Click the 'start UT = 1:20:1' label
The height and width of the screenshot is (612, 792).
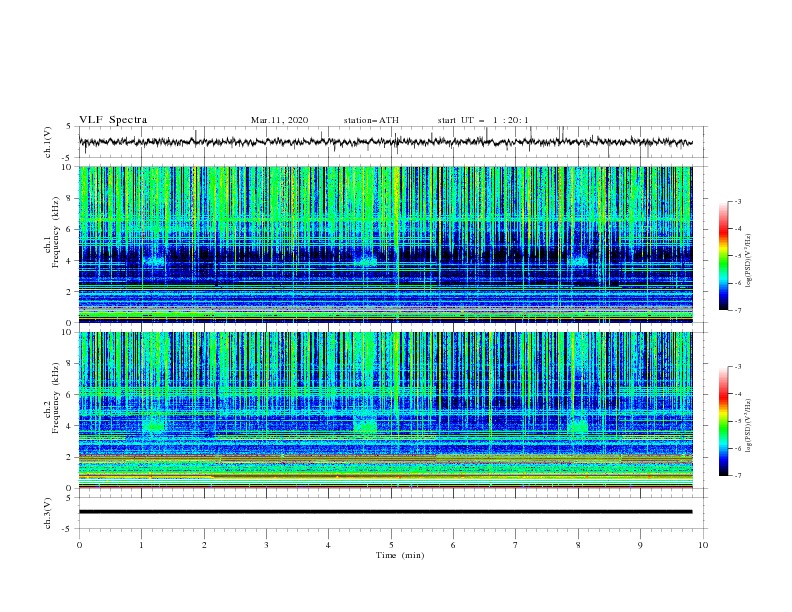(483, 120)
